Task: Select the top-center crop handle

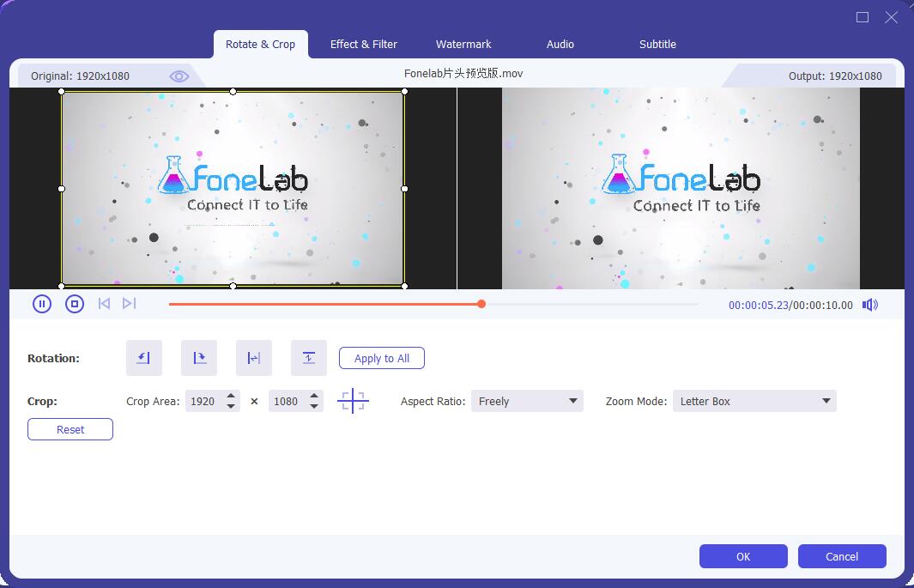Action: pyautogui.click(x=233, y=92)
